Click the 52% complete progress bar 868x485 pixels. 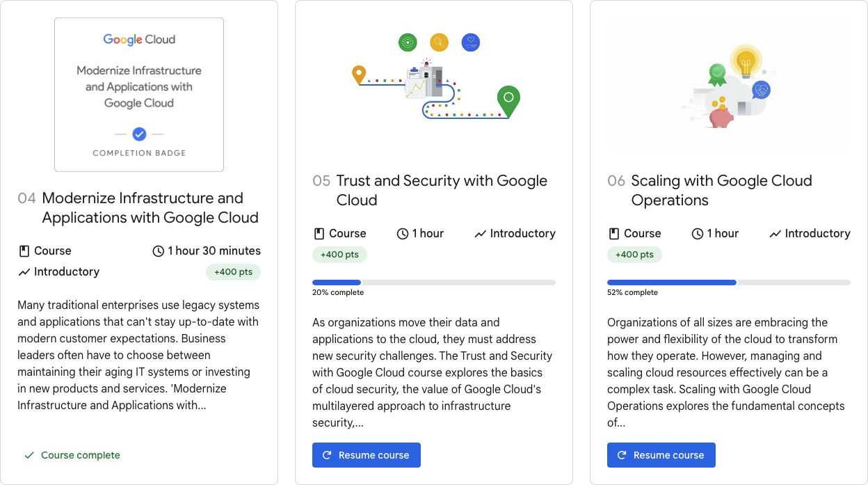729,283
